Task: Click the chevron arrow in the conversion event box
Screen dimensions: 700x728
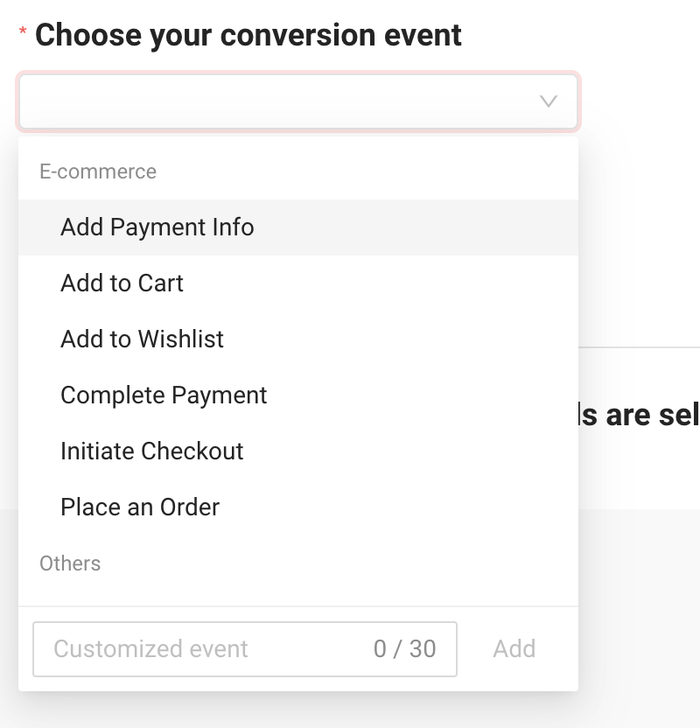Action: (x=549, y=101)
